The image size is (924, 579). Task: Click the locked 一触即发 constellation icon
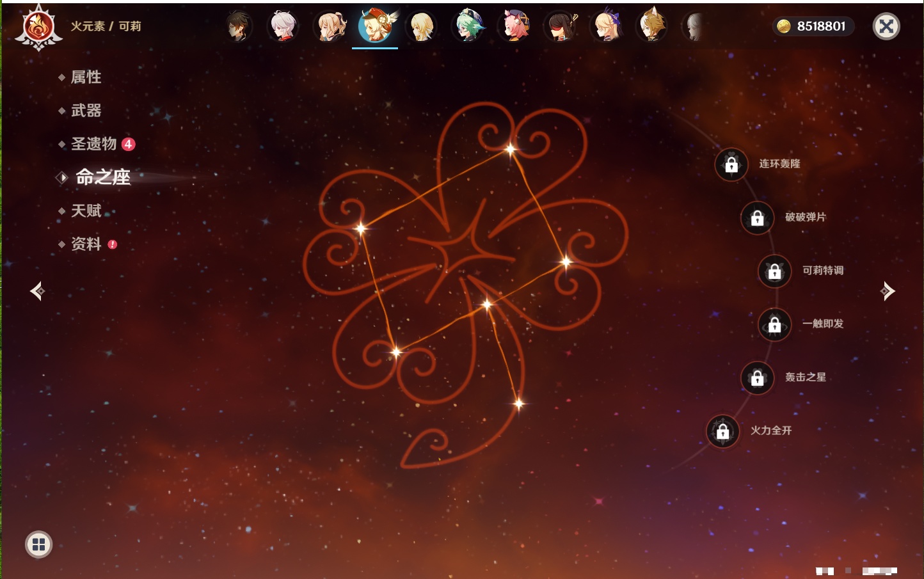[775, 324]
